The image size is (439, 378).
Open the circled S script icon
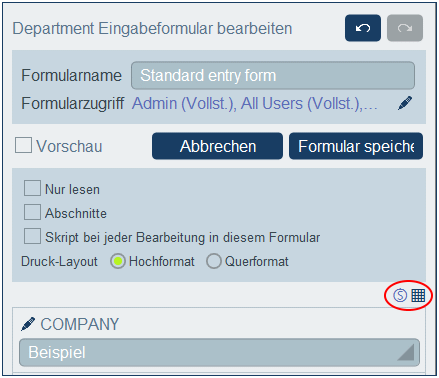pyautogui.click(x=400, y=295)
